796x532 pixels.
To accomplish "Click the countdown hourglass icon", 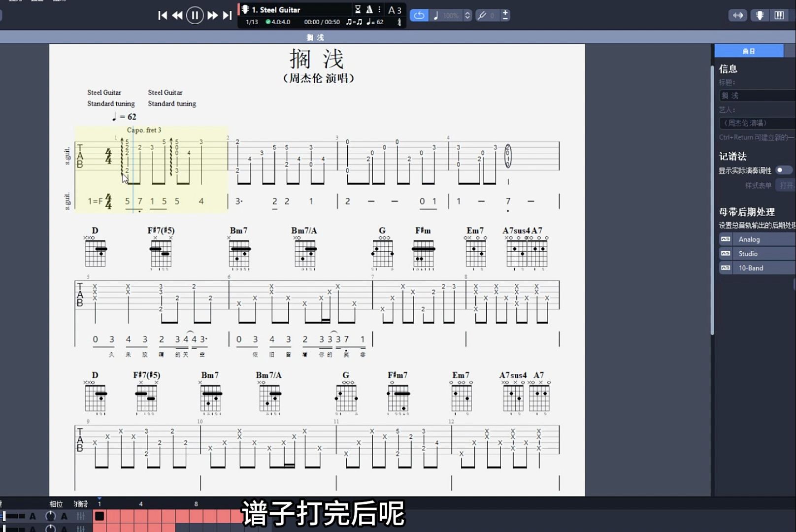I will coord(358,9).
